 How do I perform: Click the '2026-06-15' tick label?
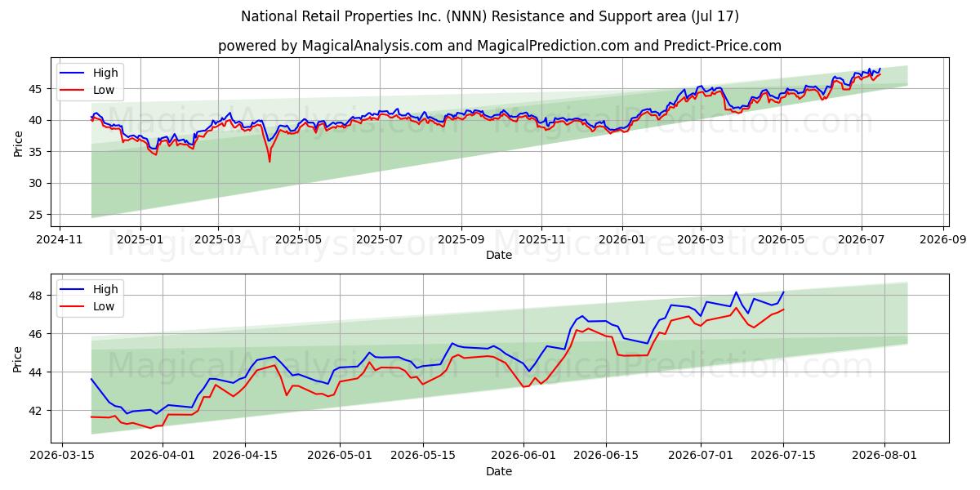point(606,456)
